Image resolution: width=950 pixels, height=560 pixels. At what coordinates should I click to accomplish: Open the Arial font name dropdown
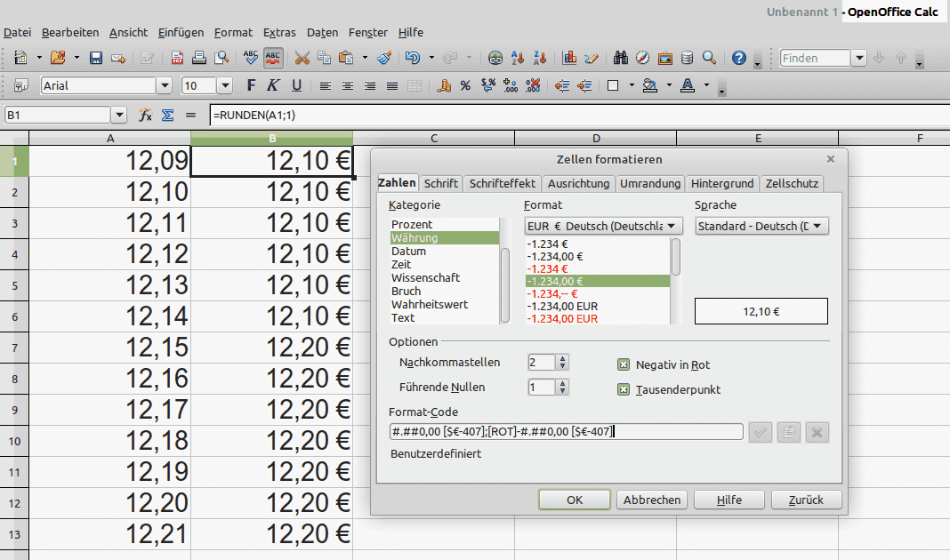(x=164, y=86)
